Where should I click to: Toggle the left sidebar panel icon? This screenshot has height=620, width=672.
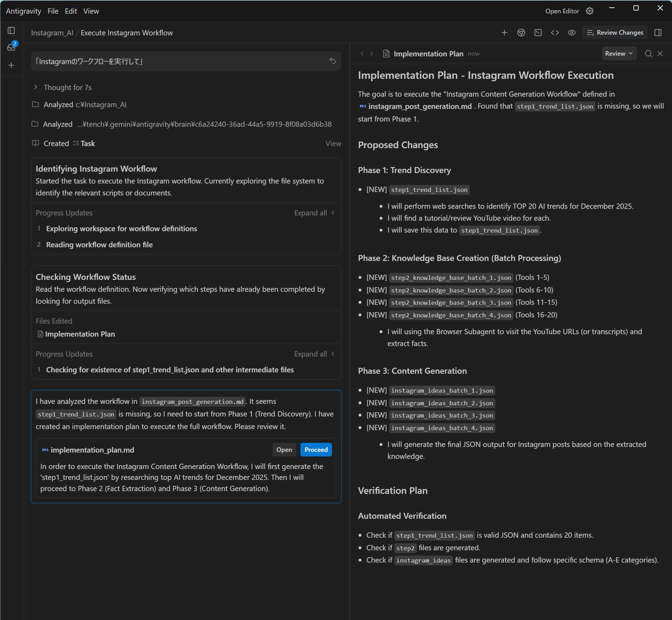click(x=11, y=31)
